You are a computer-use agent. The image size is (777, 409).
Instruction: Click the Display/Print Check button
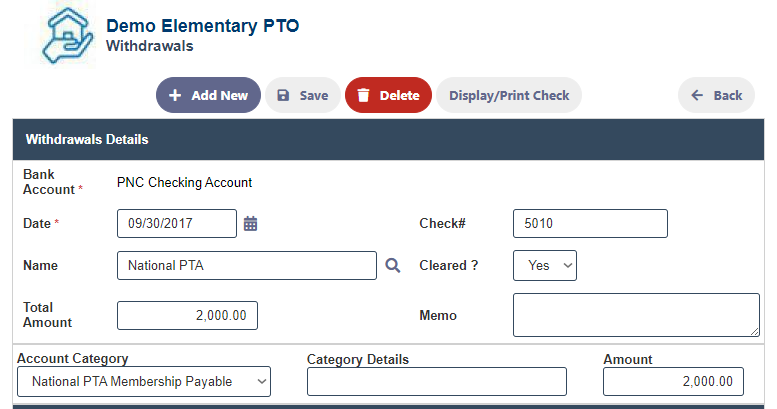[509, 95]
